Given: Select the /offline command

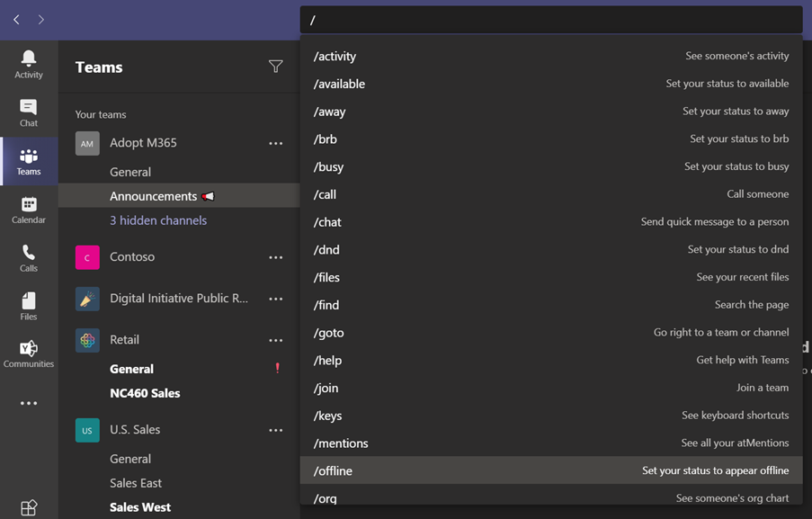Looking at the screenshot, I should pos(551,470).
